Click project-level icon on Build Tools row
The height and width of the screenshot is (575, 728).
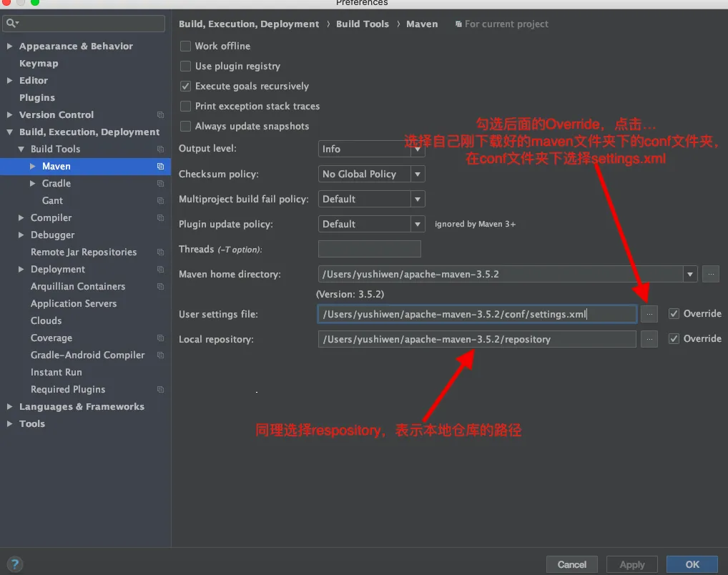point(161,149)
